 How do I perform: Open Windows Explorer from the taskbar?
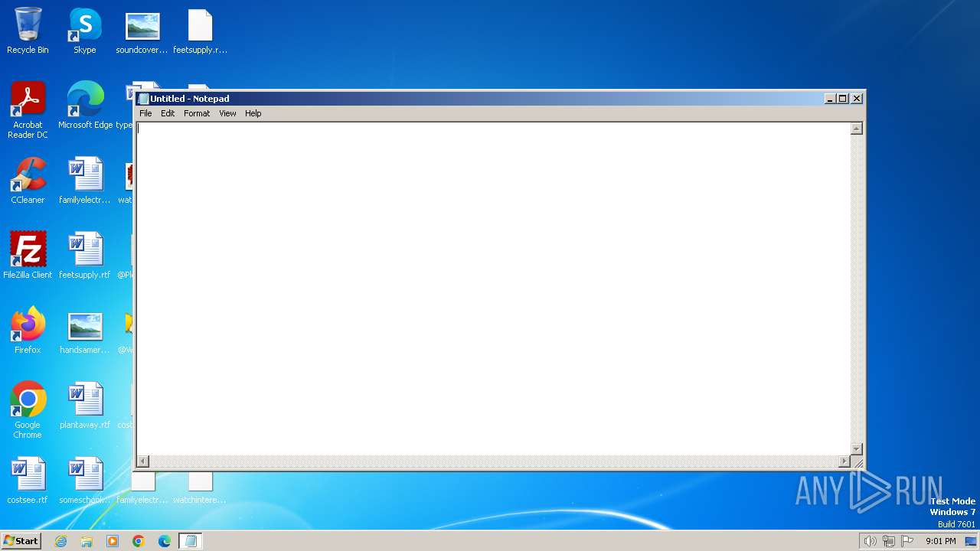87,541
